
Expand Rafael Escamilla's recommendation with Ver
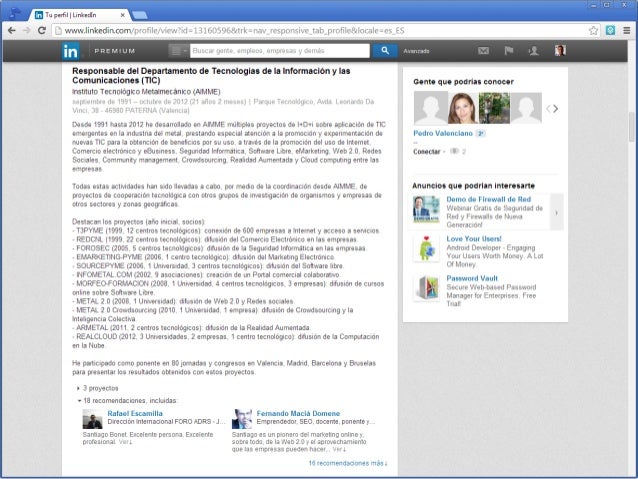pos(125,442)
